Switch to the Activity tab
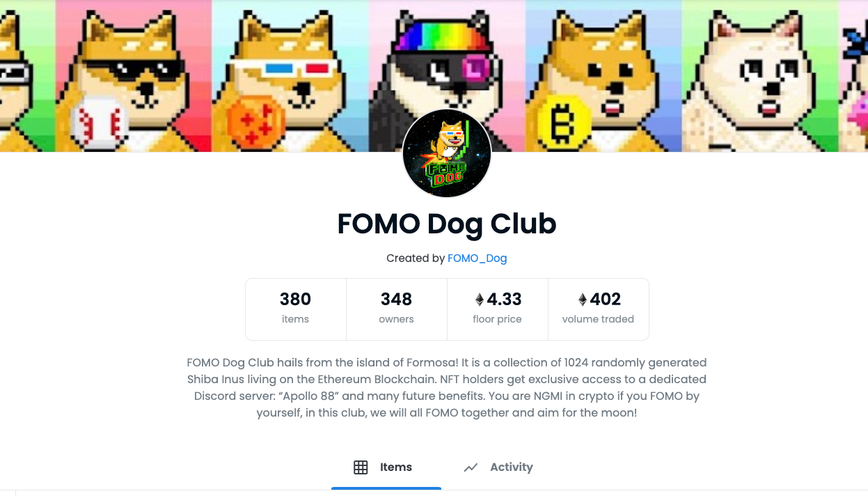This screenshot has width=868, height=496. point(498,467)
